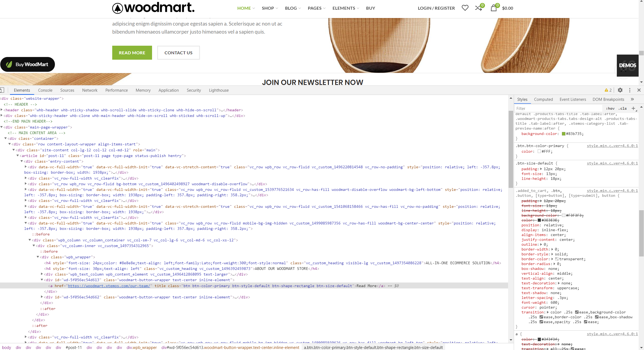Click the warnings count indicator
Screen dimensions: 644x350
608,90
